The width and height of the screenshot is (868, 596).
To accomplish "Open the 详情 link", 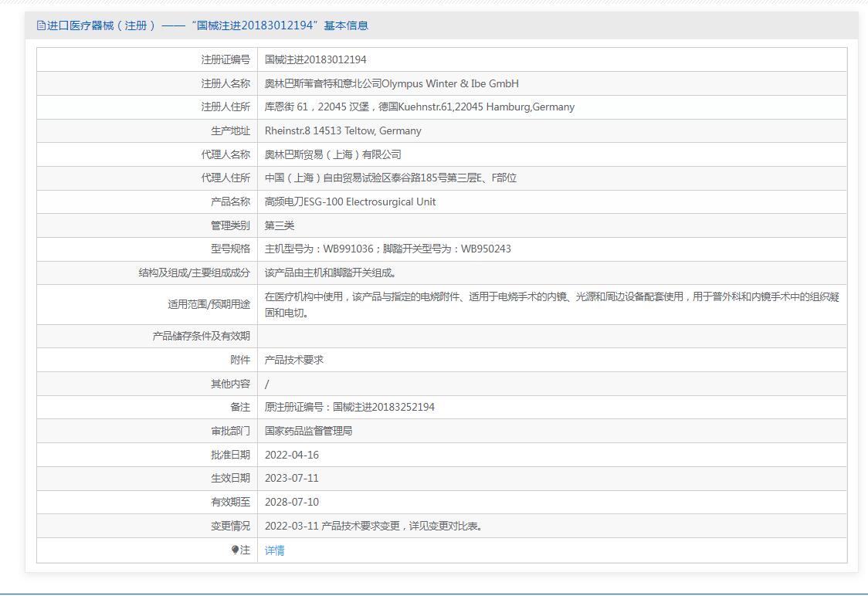I will 275,550.
